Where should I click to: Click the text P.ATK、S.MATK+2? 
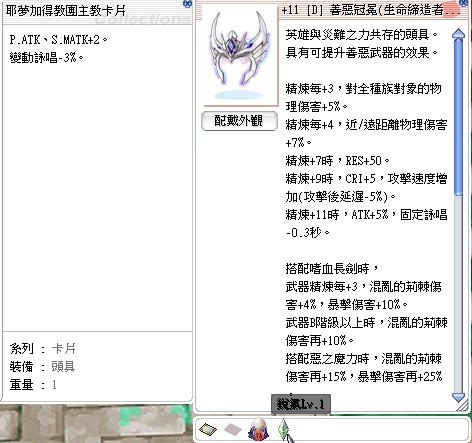(58, 40)
